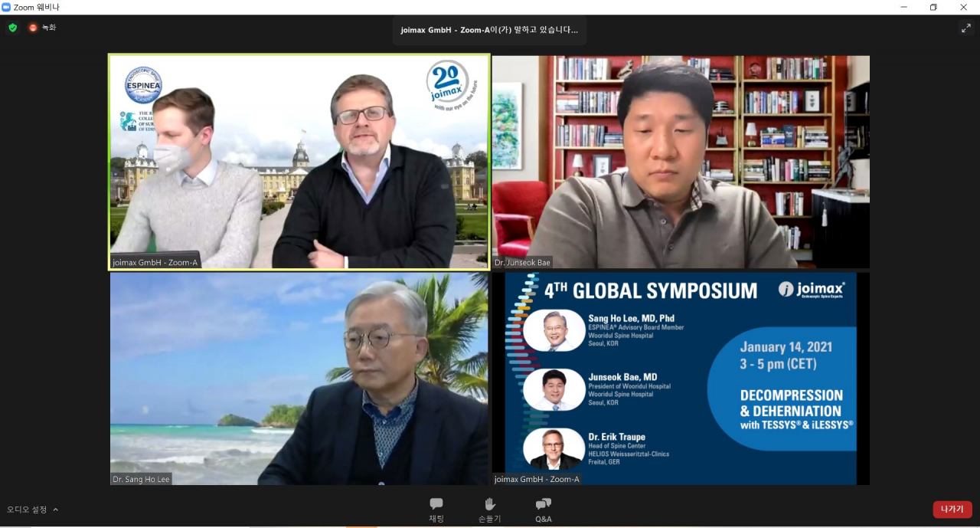This screenshot has width=980, height=528.
Task: Click the 'Dr. Junseok Bae' name label
Action: (x=522, y=263)
